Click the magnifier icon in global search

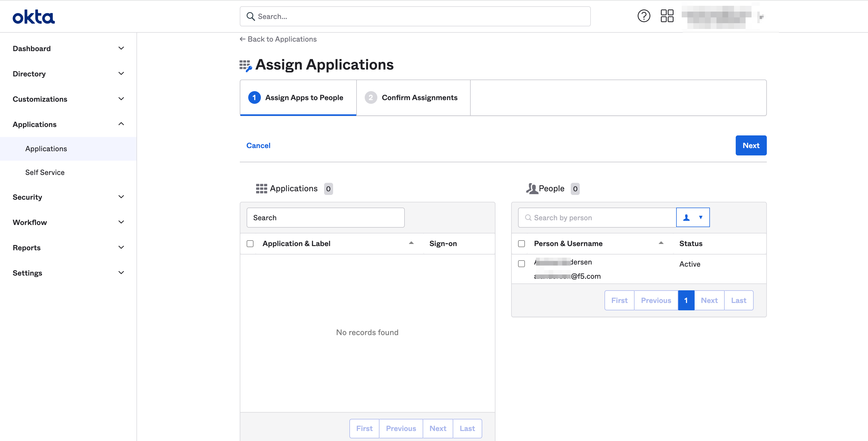251,16
